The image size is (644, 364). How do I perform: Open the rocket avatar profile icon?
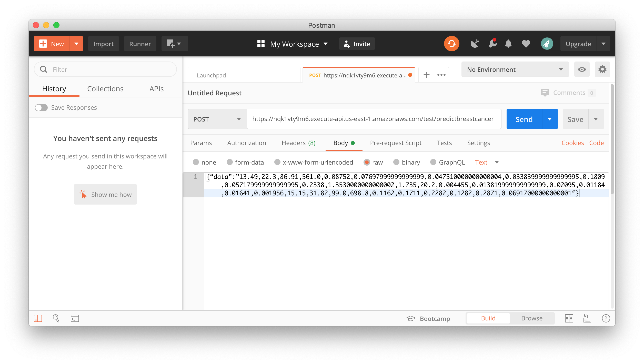point(547,44)
